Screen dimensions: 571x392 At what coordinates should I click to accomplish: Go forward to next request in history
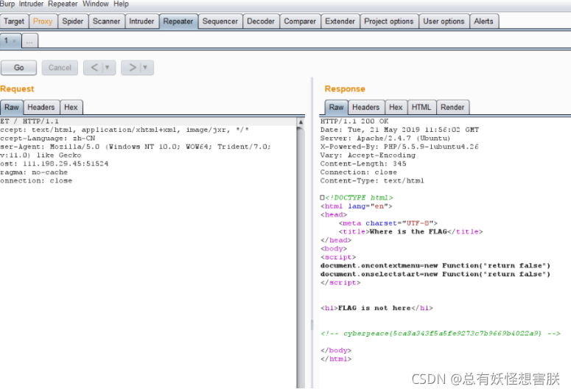point(132,67)
